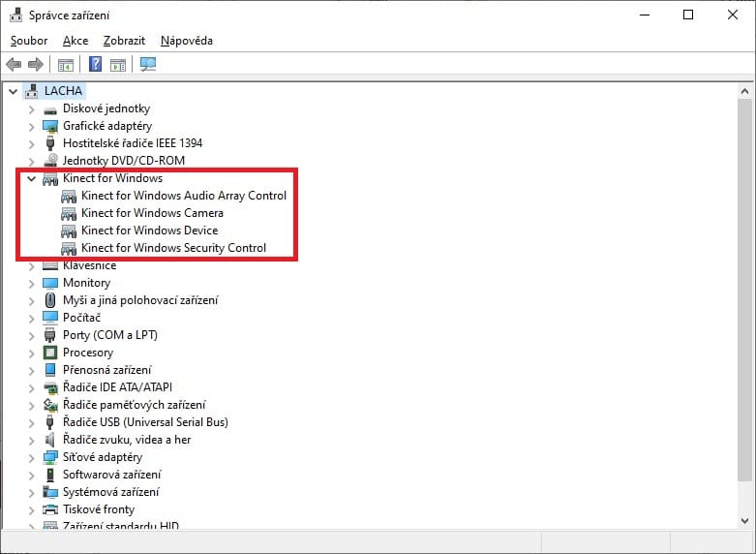This screenshot has width=756, height=554.
Task: Select the Počítač label
Action: (x=81, y=318)
